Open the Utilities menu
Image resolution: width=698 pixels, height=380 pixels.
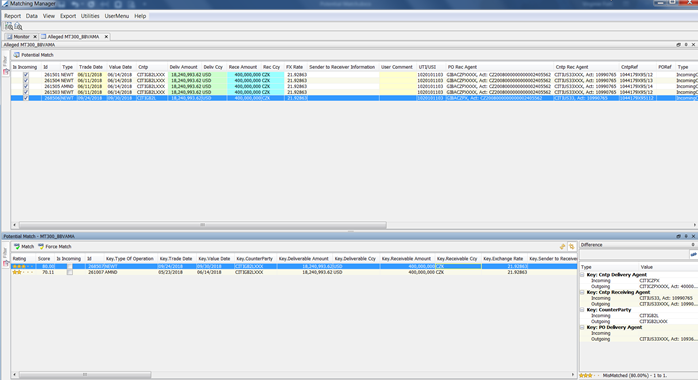click(90, 16)
